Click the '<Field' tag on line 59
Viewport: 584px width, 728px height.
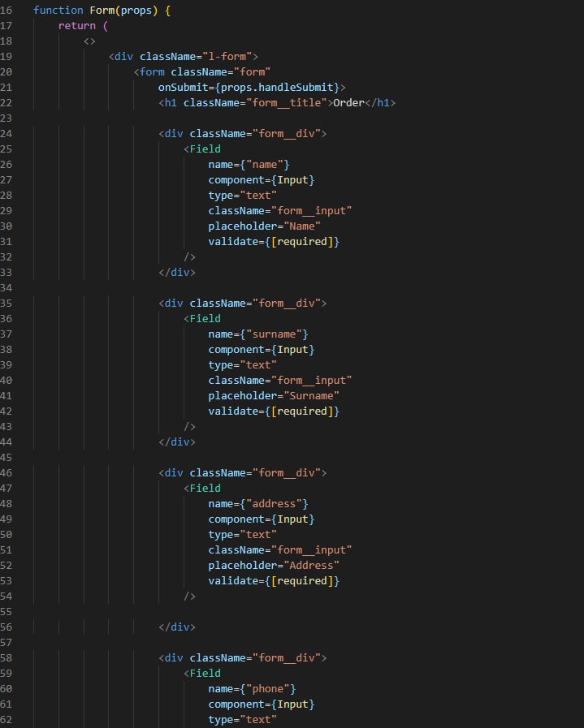(x=202, y=673)
